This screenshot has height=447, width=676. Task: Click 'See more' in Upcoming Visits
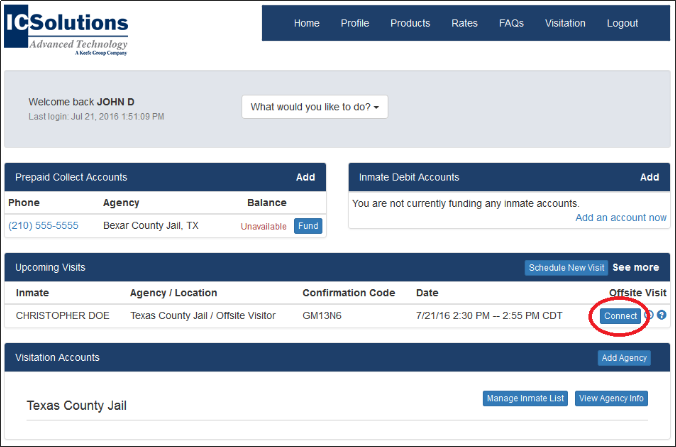click(635, 268)
